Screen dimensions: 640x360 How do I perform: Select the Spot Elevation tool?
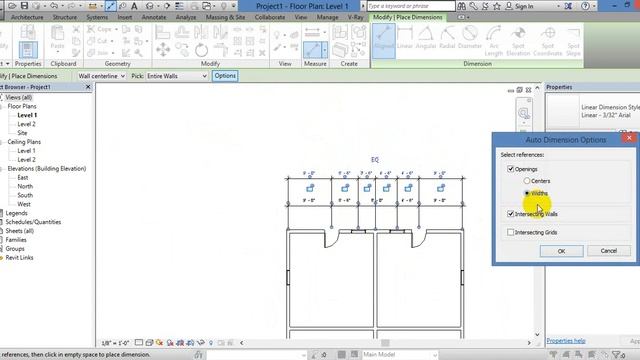point(518,41)
